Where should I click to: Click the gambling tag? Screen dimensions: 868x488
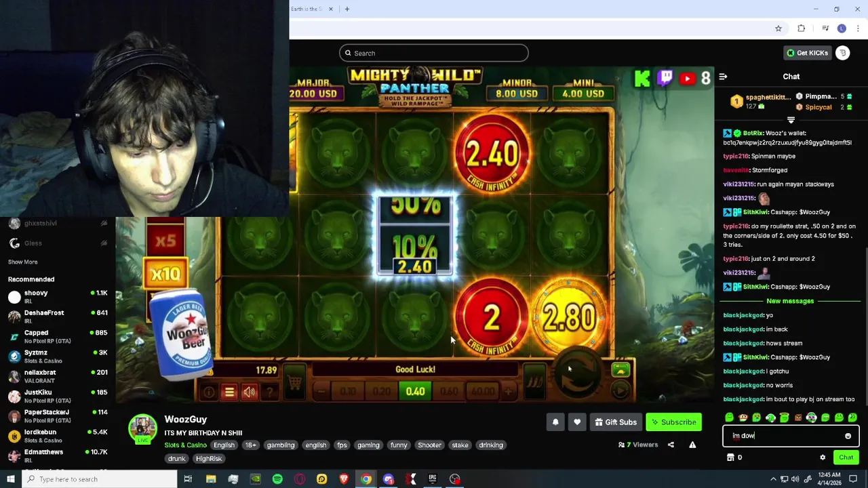click(x=281, y=445)
